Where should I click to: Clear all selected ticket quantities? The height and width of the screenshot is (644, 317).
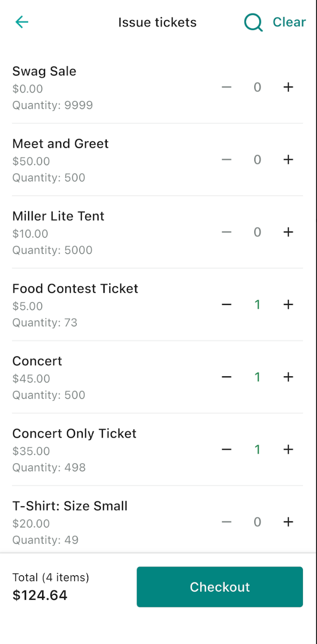(289, 22)
